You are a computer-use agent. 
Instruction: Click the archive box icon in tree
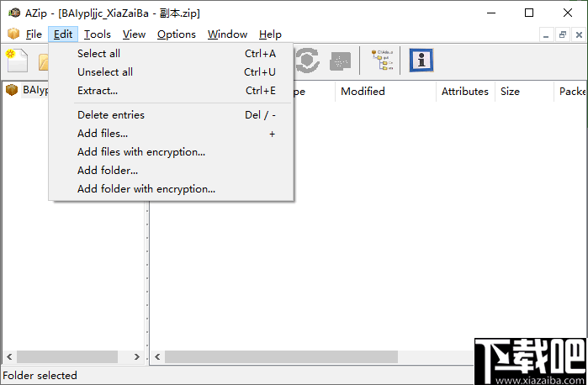12,90
